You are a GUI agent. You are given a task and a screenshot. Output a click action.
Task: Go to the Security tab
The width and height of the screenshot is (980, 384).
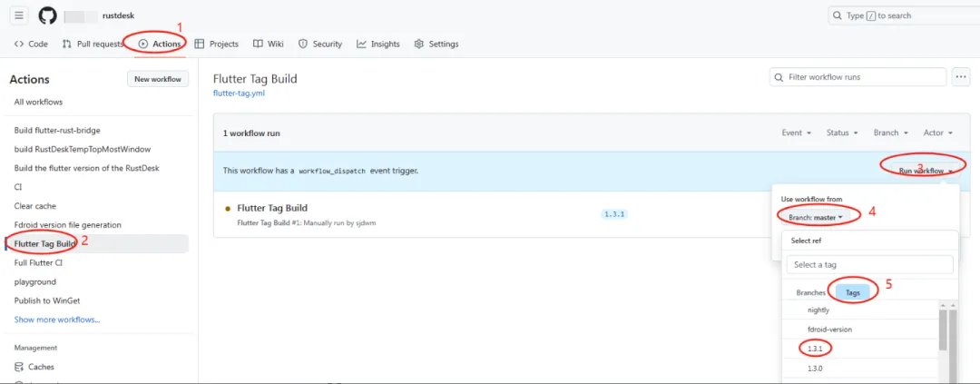[x=320, y=44]
